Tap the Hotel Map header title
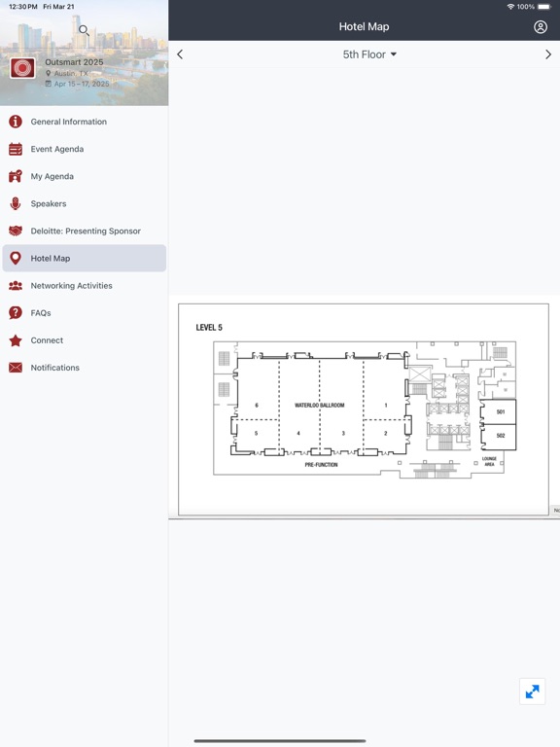Image resolution: width=560 pixels, height=747 pixels. 364,26
